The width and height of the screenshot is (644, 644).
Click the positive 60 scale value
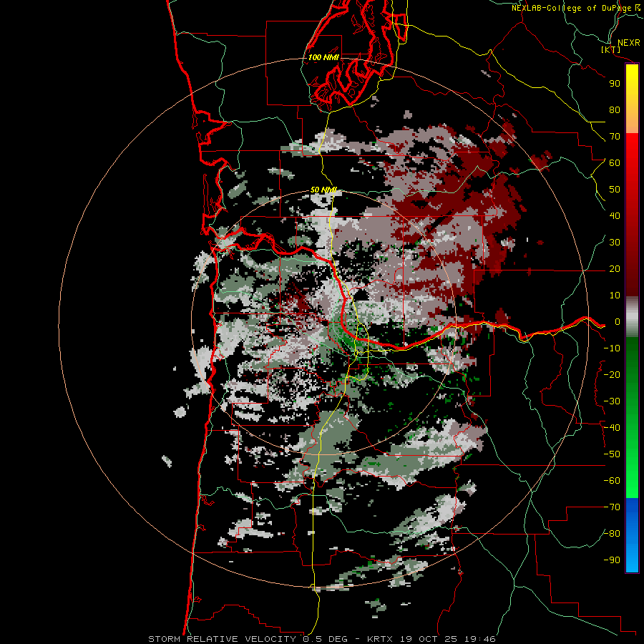point(615,162)
